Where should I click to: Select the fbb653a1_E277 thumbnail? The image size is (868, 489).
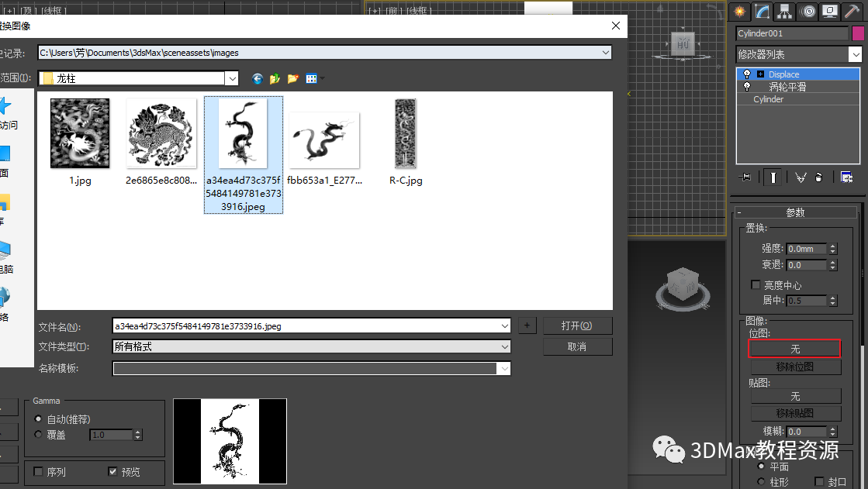(324, 140)
